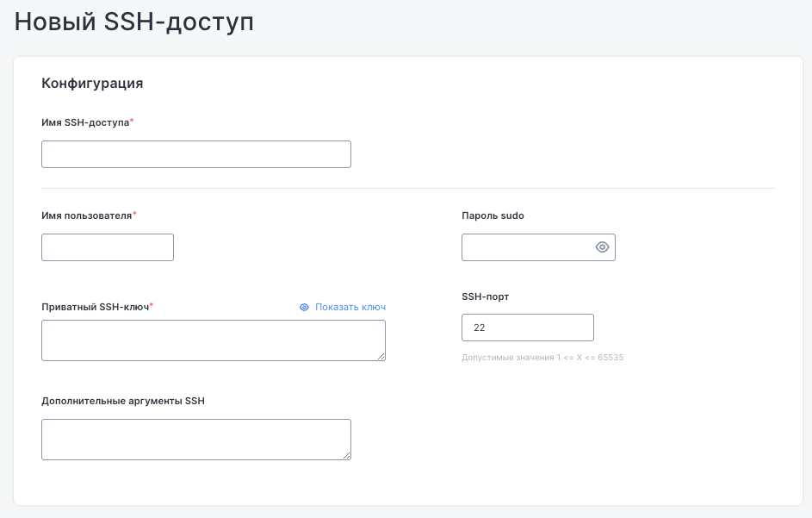
Task: Toggle sudo password visibility with eye icon
Action: tap(601, 247)
